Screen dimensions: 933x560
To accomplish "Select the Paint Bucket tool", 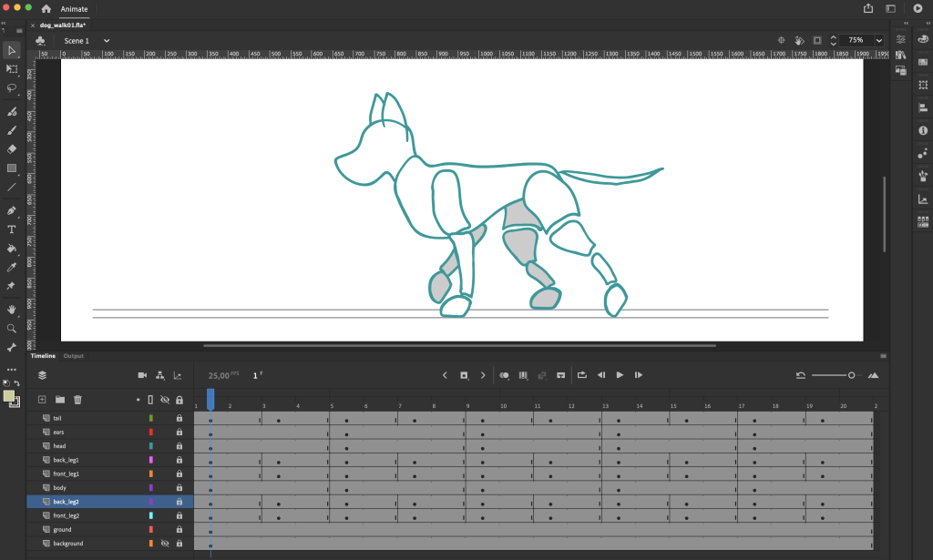I will 12,248.
